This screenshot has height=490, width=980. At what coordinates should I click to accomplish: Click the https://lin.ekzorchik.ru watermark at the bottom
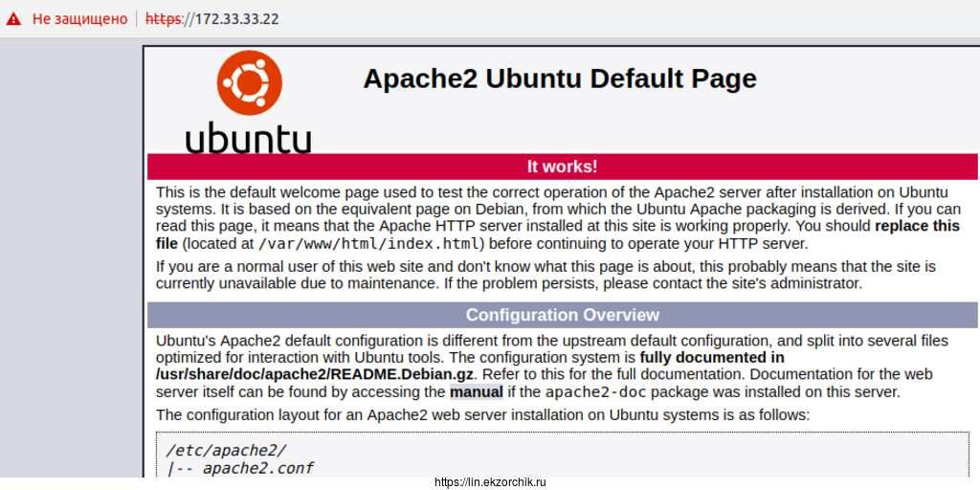pyautogui.click(x=489, y=482)
